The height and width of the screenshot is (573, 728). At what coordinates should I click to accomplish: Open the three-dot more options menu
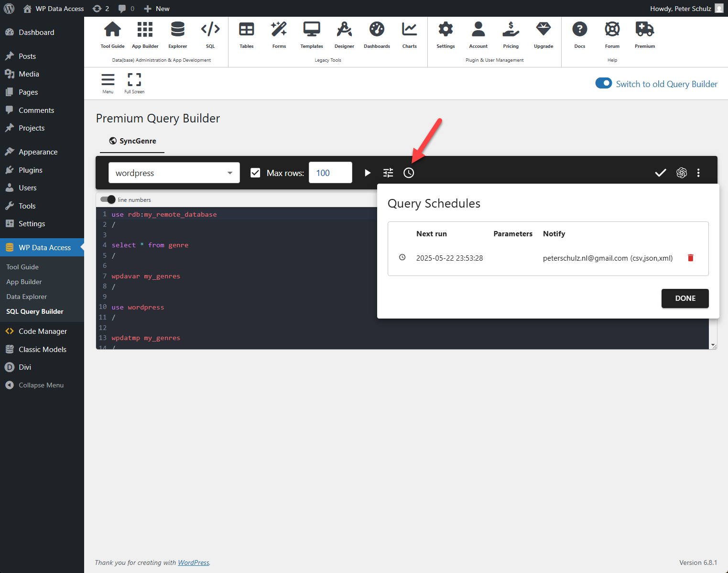[x=698, y=173]
